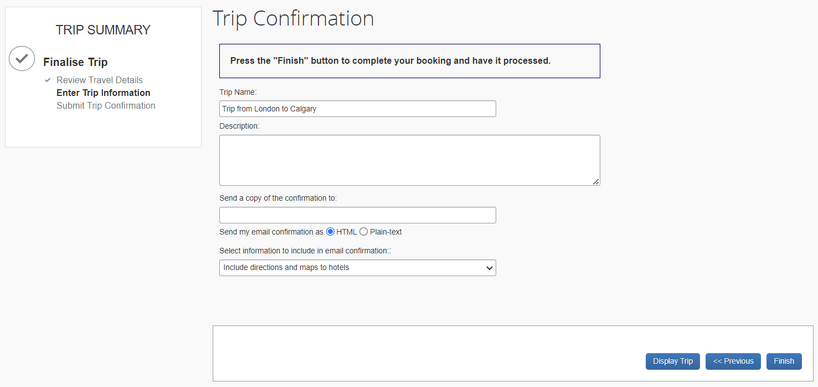Click the dropdown arrow beside Include directions and maps
The width and height of the screenshot is (818, 387).
pos(489,268)
